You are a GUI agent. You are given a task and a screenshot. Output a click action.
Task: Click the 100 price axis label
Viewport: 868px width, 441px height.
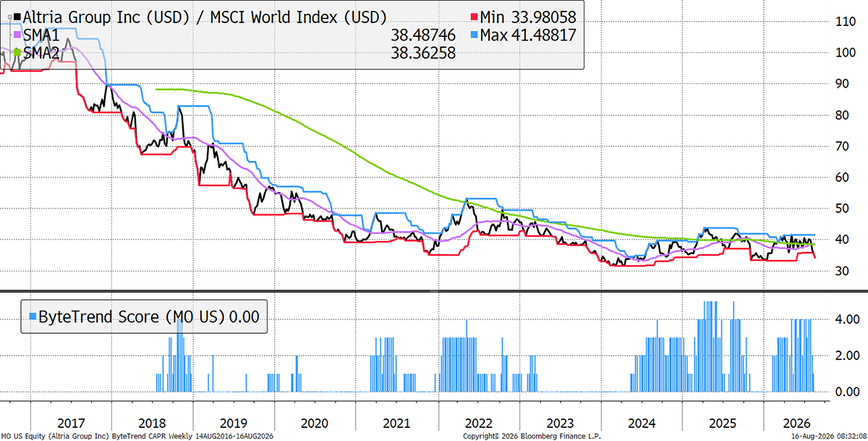pos(845,53)
